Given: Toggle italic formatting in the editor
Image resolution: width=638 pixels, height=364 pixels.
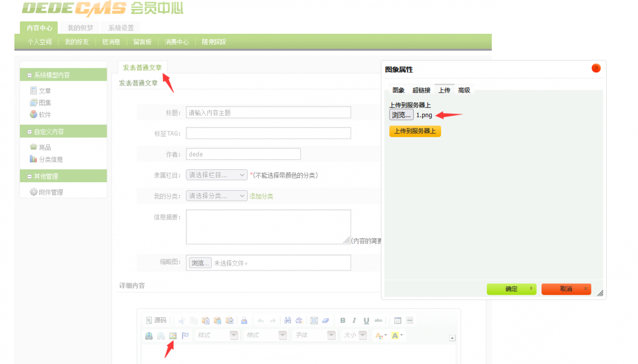Looking at the screenshot, I should (354, 321).
